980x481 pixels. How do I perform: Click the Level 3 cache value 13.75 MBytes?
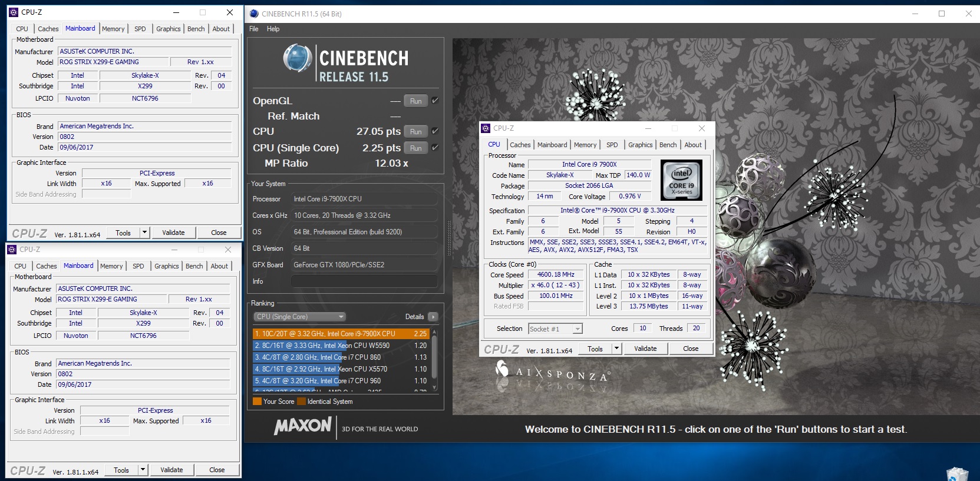click(x=649, y=306)
